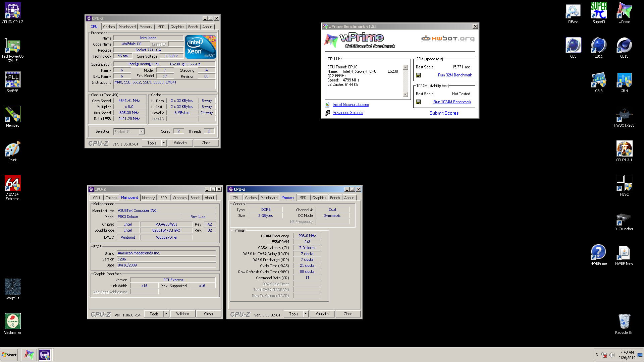This screenshot has width=644, height=362.
Task: Switch to Bench tab in top CPU-Z window
Action: [x=193, y=27]
